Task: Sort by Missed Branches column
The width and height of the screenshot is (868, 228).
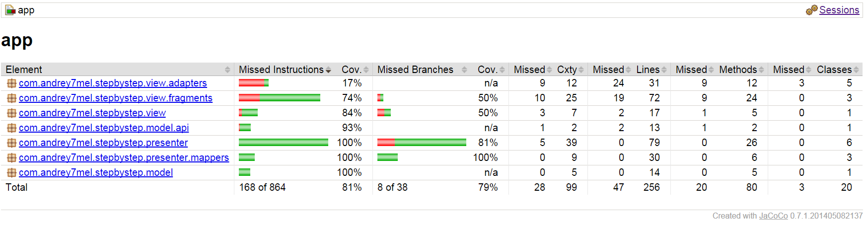Action: click(x=415, y=70)
